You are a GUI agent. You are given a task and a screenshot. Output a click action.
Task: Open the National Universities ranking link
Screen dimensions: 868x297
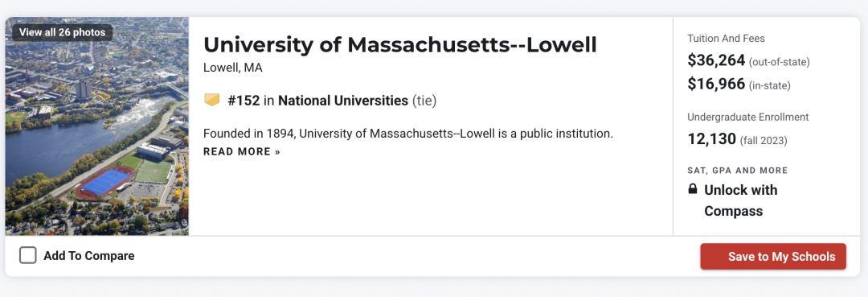pos(342,101)
